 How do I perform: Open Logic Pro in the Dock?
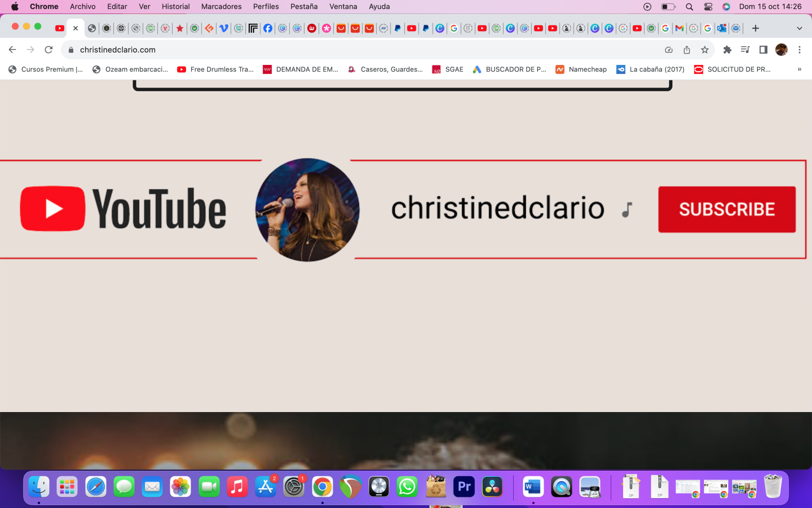[379, 487]
